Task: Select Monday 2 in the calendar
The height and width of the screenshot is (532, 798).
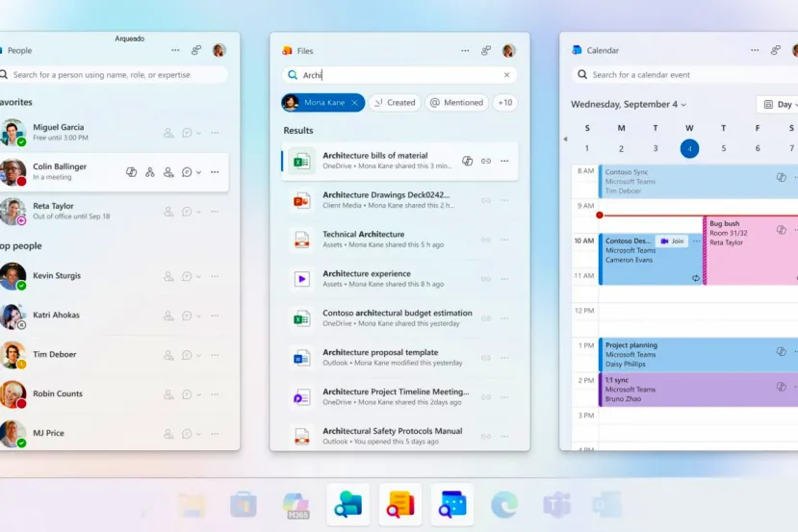Action: [x=622, y=148]
